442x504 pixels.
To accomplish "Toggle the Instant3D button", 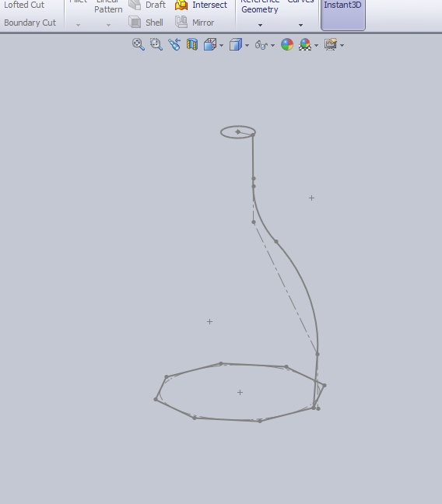I will [343, 15].
